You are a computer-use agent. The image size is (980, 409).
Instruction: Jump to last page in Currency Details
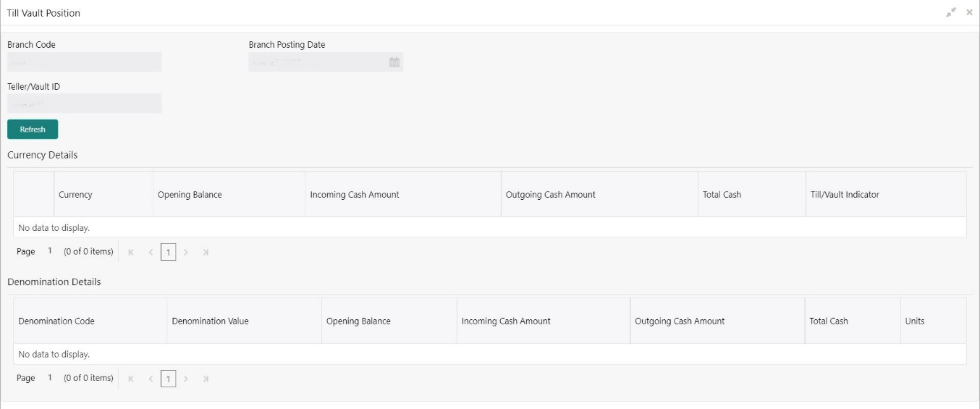point(206,252)
